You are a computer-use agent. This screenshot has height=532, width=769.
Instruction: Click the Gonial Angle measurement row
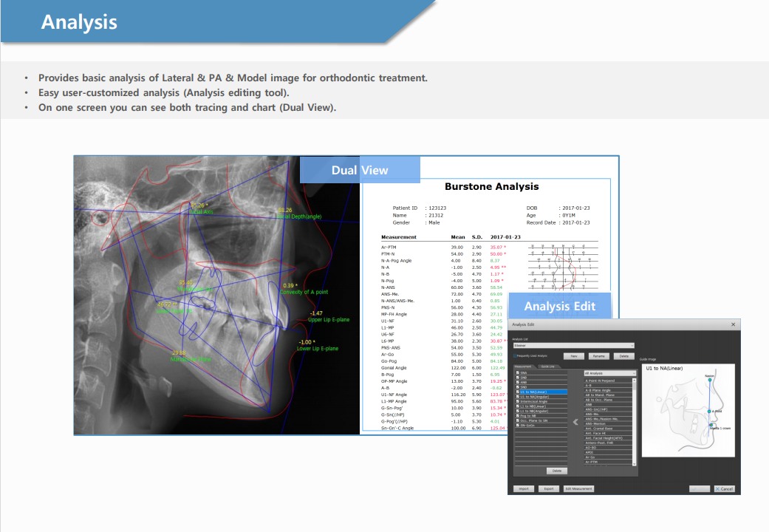tap(443, 367)
